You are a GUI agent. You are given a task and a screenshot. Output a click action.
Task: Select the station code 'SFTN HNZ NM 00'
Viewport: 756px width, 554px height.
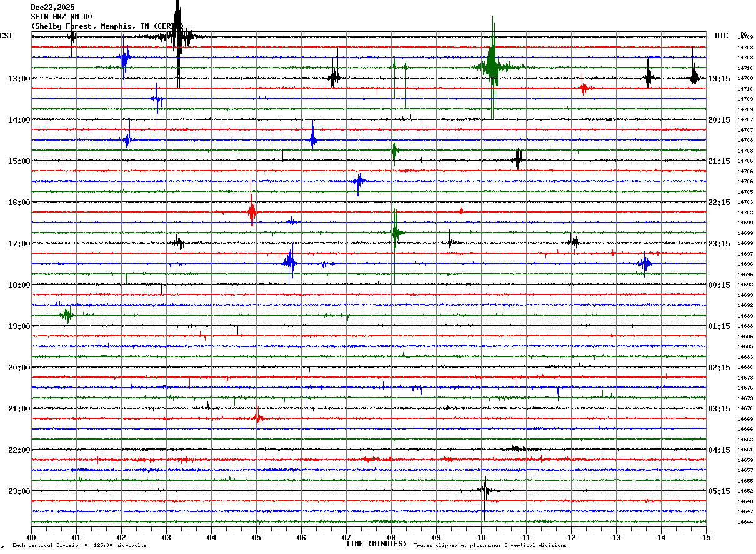tap(61, 17)
